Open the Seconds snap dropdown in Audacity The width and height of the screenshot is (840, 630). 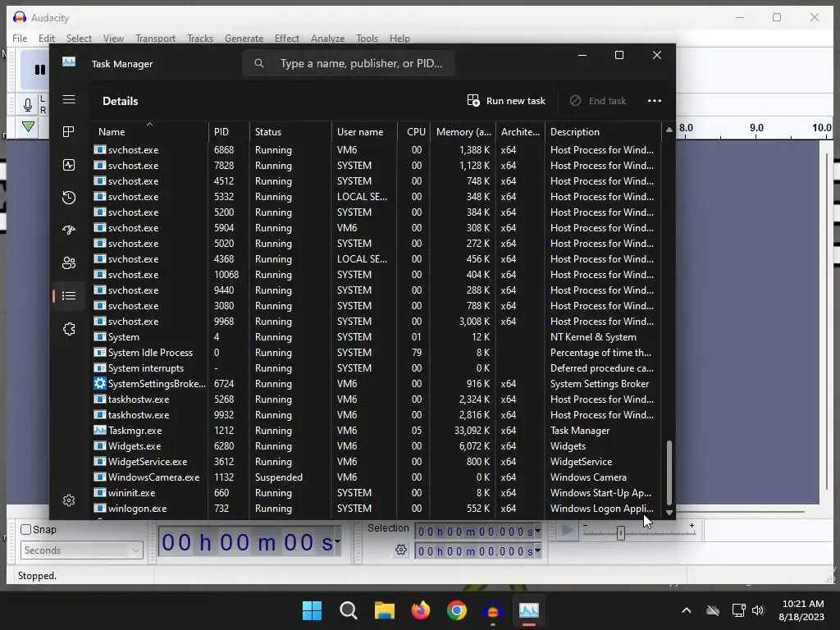pyautogui.click(x=81, y=550)
